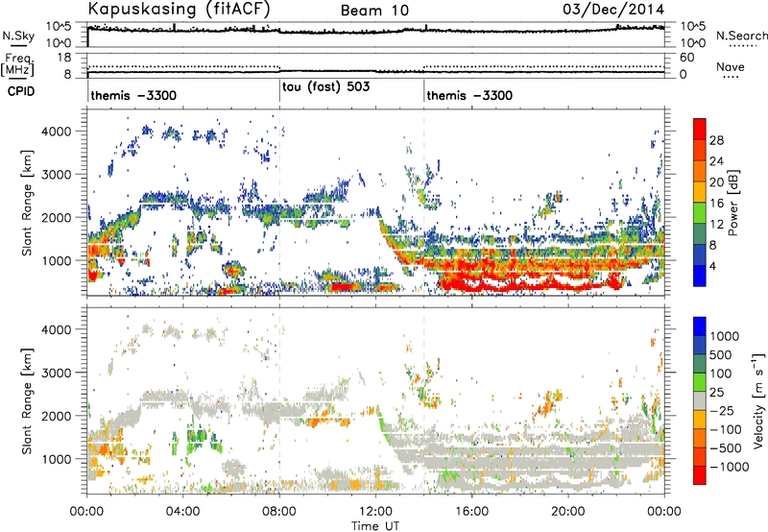Select the -1000 label on Velocity color bar

(x=729, y=467)
